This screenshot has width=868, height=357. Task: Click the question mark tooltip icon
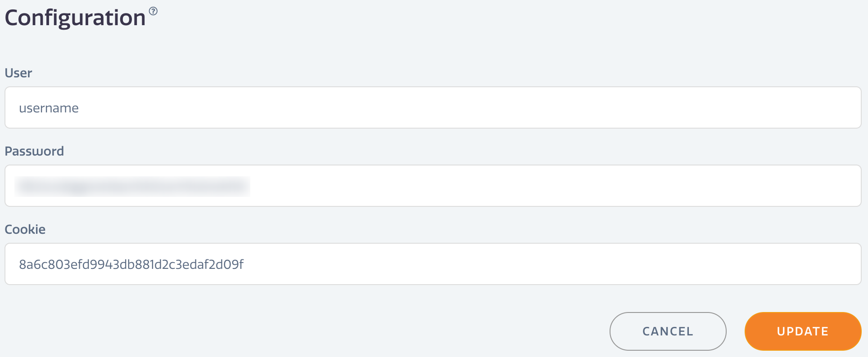pyautogui.click(x=153, y=11)
